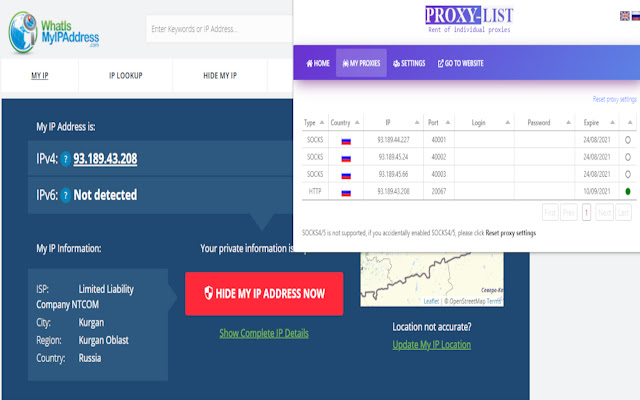Image resolution: width=640 pixels, height=400 pixels.
Task: Open the Home tab in Proxy-List
Action: point(318,63)
